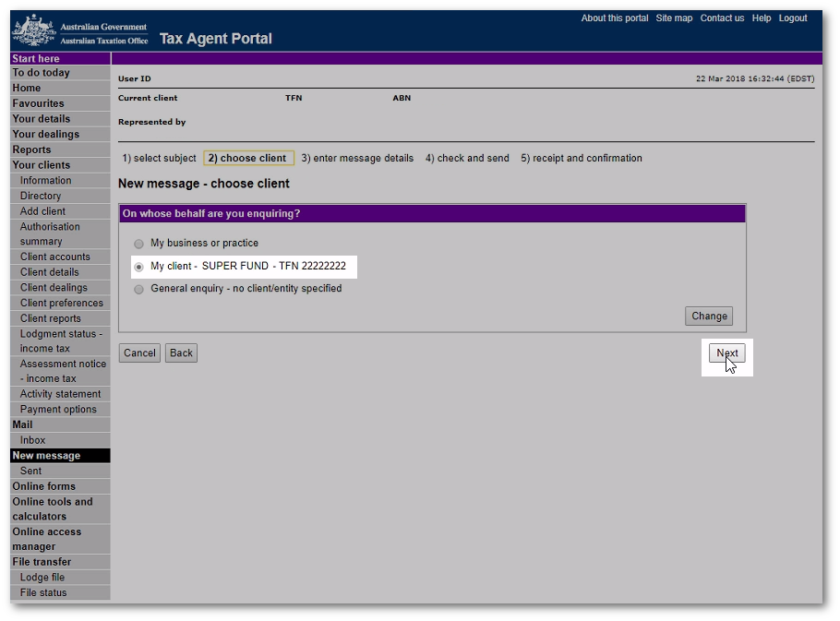This screenshot has width=840, height=621.
Task: Visit the Site map link
Action: pos(674,18)
